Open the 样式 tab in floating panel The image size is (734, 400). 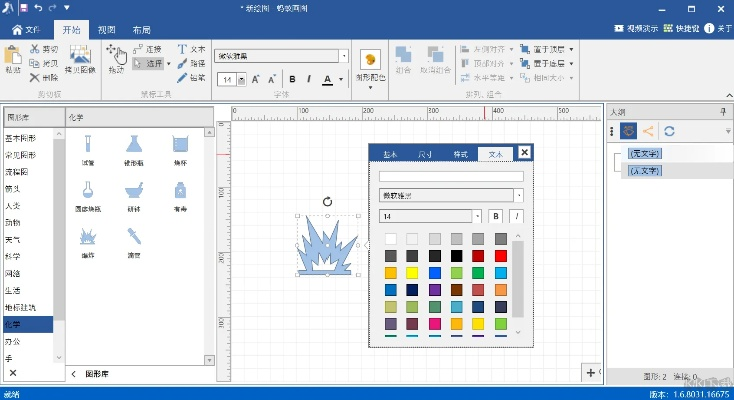click(460, 154)
